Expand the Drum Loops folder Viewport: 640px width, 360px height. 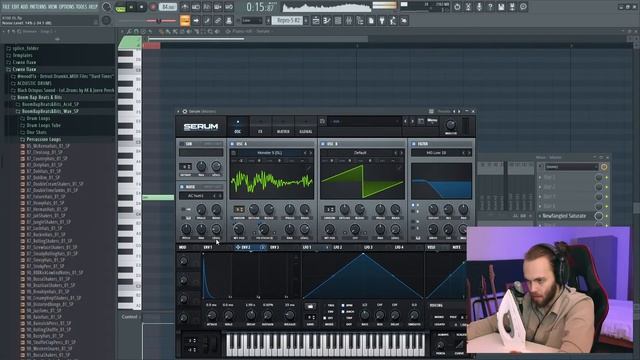(38, 118)
